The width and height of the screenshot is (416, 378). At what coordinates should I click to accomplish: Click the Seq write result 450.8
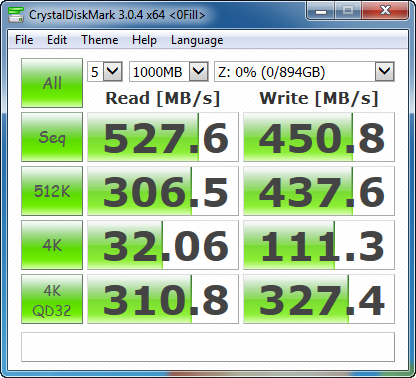tap(319, 137)
